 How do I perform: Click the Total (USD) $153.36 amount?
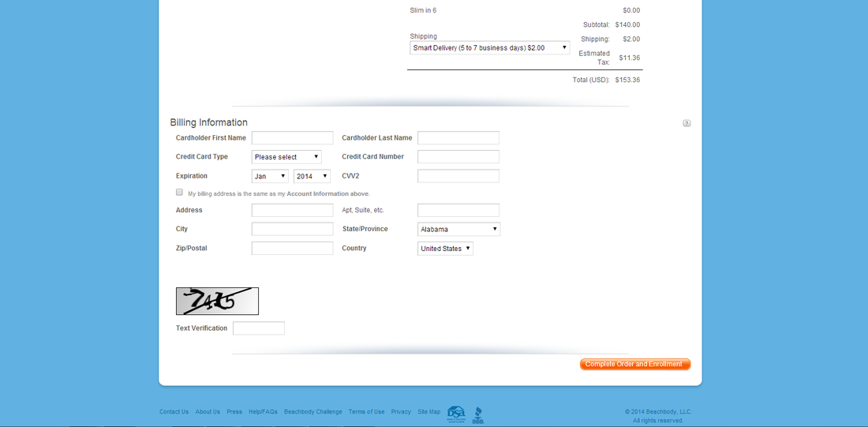click(x=628, y=80)
